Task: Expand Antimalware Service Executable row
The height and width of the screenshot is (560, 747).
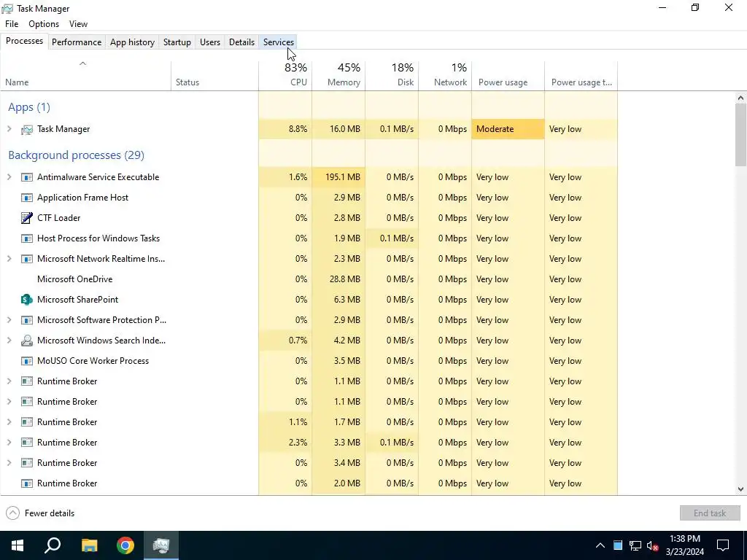Action: [x=9, y=177]
